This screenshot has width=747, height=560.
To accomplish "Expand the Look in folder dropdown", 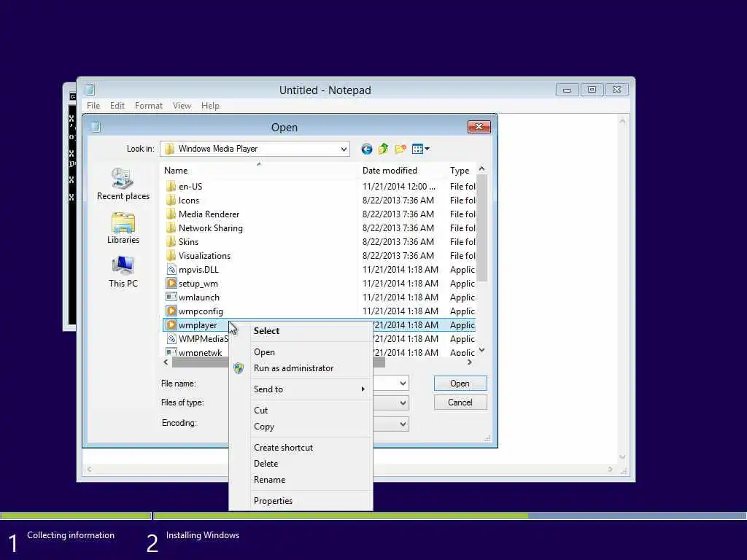I will coord(344,149).
